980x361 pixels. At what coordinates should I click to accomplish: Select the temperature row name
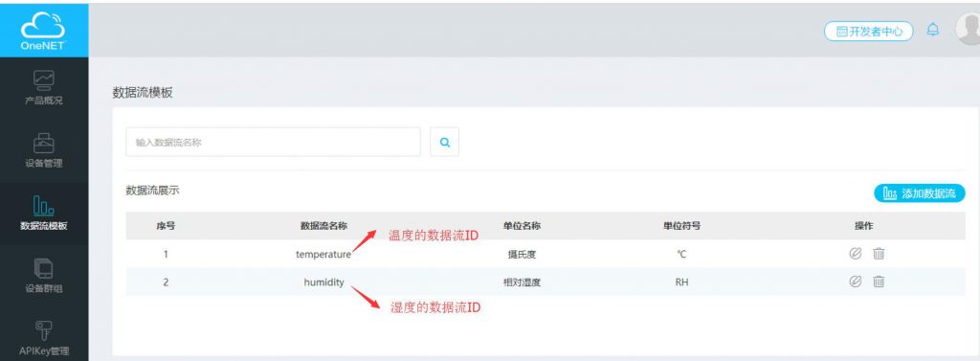(323, 255)
